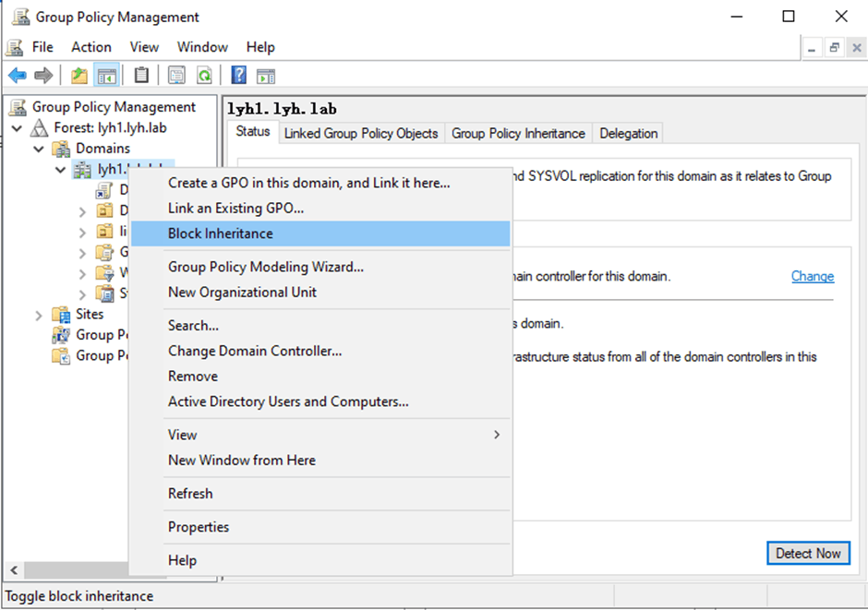
Task: Click the Back arrow toolbar icon
Action: tap(18, 76)
